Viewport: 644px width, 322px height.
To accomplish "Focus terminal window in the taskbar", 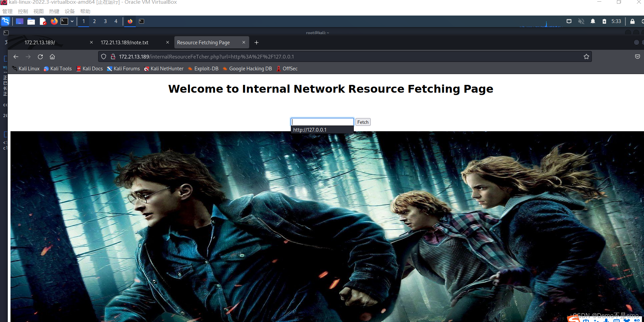I will coord(142,21).
